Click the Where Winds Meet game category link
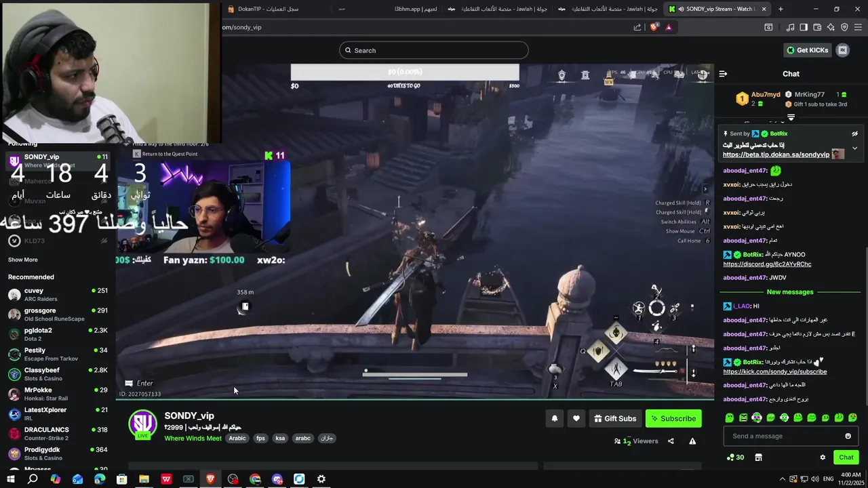The image size is (868, 488). tap(193, 439)
